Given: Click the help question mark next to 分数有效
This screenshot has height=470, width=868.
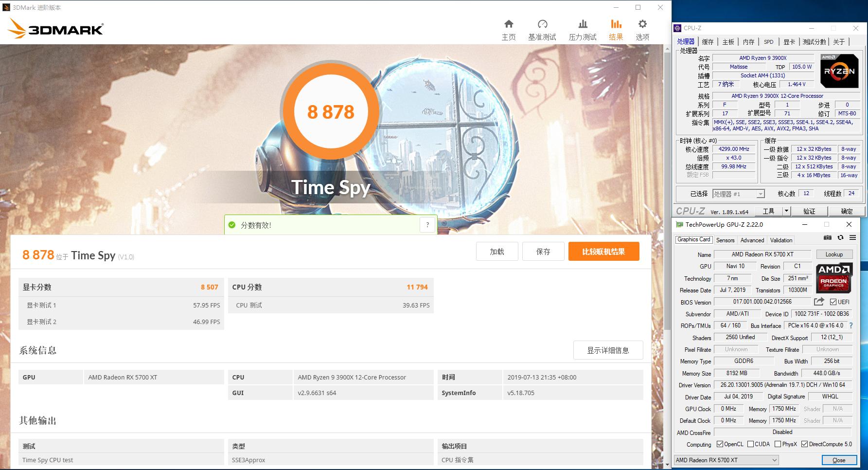Looking at the screenshot, I should tap(427, 225).
